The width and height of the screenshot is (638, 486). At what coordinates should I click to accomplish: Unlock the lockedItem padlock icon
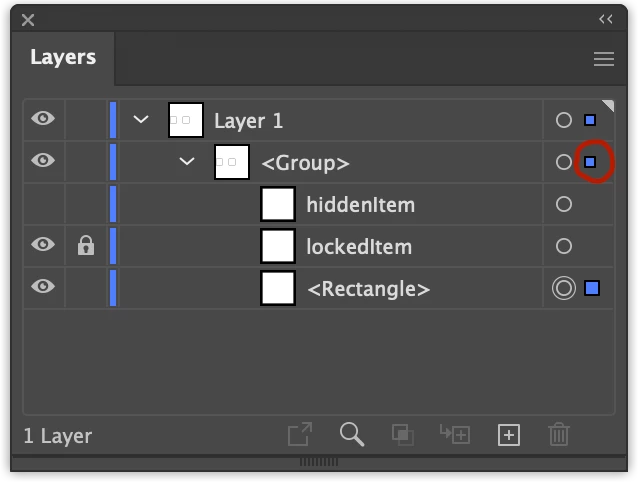coord(86,246)
